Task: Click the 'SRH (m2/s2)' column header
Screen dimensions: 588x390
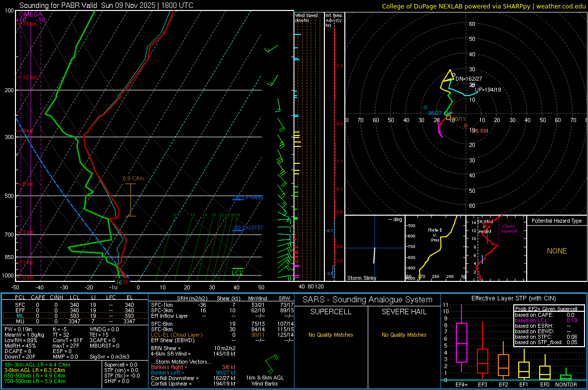Action: pos(192,298)
